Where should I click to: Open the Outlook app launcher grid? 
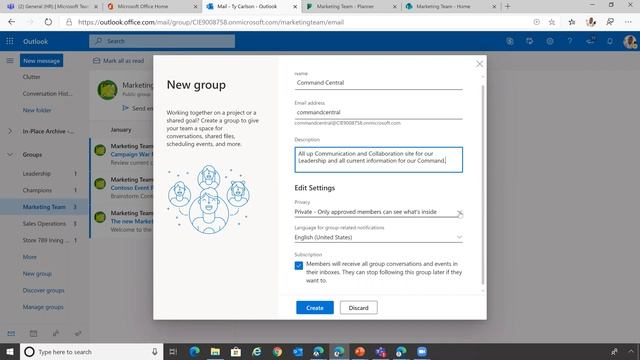pos(10,41)
